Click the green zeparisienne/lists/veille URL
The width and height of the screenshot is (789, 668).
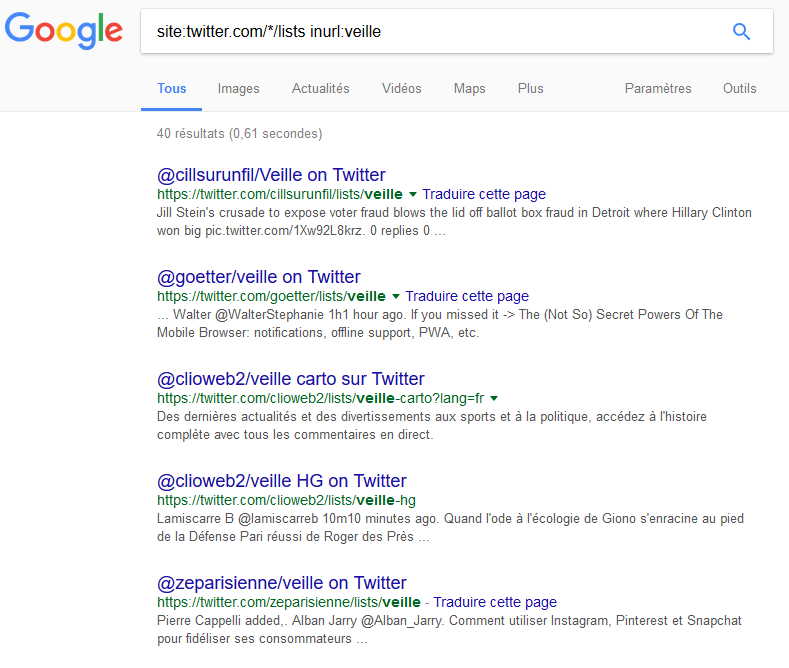(x=288, y=602)
